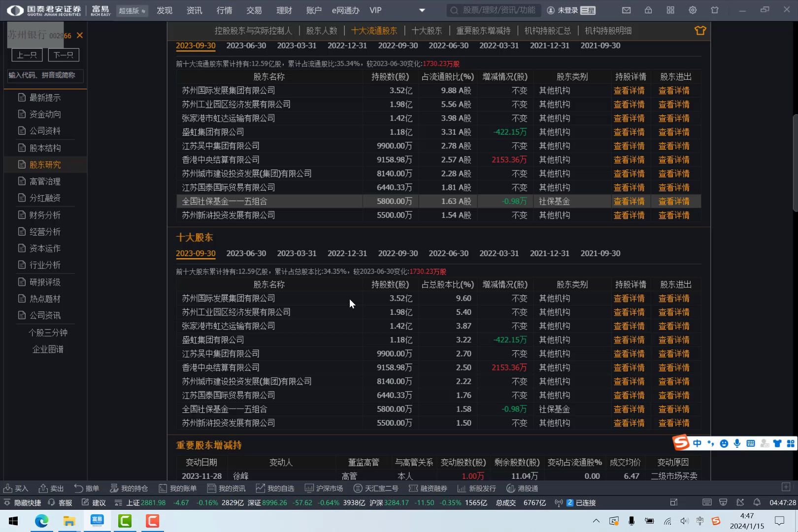The image size is (798, 532).
Task: Close the 苏州银行 stock tab
Action: point(80,35)
